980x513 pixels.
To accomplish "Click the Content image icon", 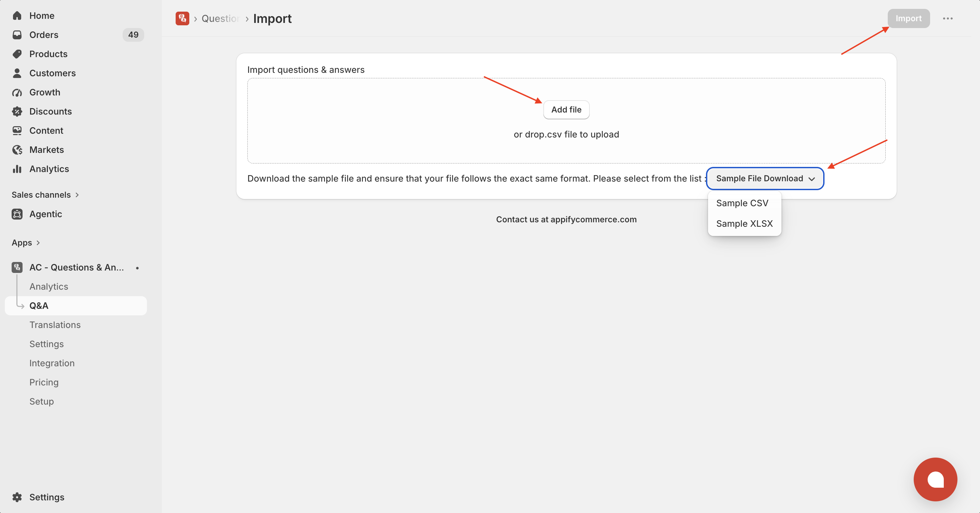I will (17, 130).
